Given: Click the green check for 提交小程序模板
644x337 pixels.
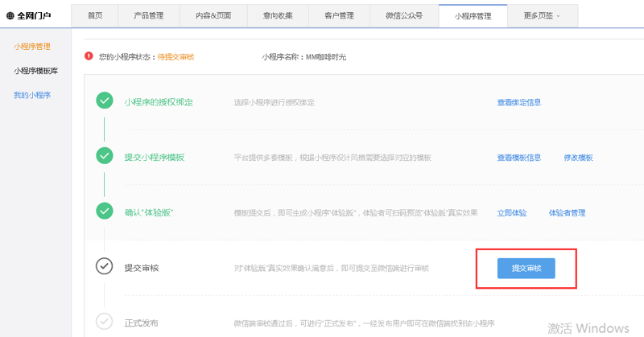Looking at the screenshot, I should tap(105, 155).
